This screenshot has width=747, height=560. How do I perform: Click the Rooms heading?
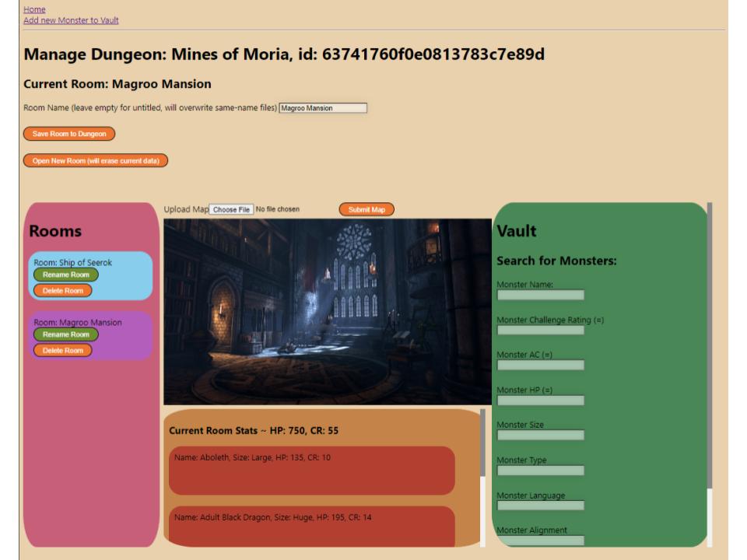[55, 231]
